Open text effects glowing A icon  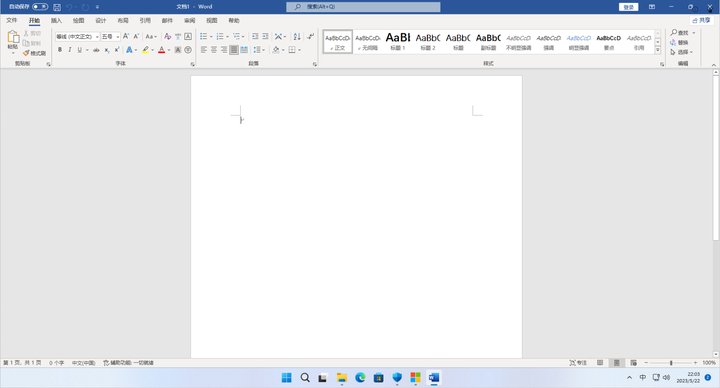(129, 50)
